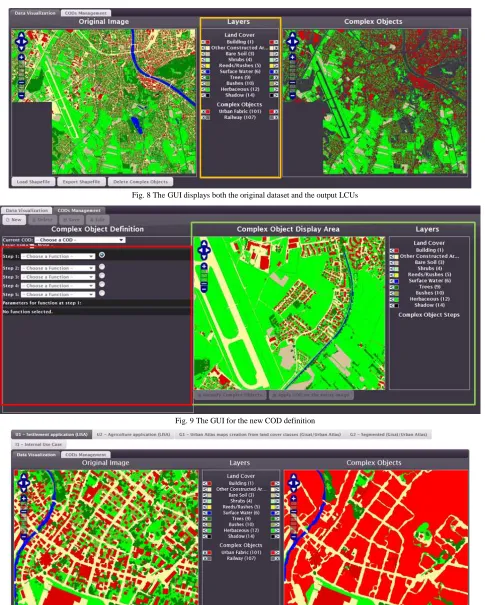
Task: Zoom out on Complex Object Display Area map
Action: pyautogui.click(x=204, y=288)
